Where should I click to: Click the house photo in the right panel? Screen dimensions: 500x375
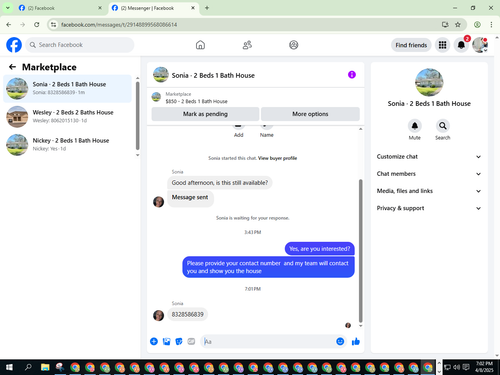point(429,82)
